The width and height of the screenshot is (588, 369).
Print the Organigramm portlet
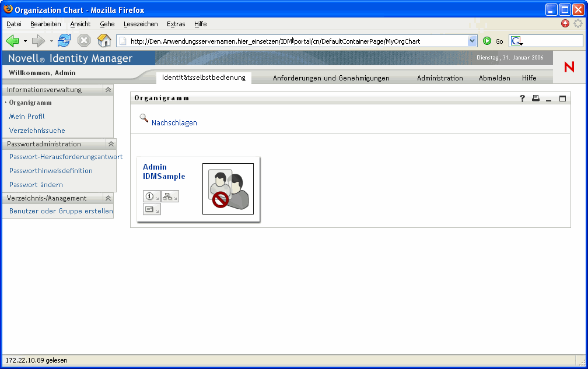(535, 99)
